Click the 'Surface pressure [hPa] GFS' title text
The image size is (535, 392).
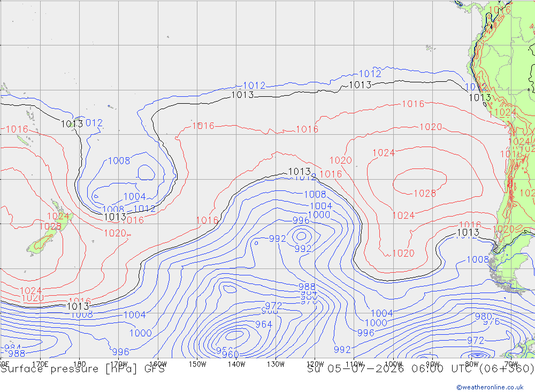82,369
